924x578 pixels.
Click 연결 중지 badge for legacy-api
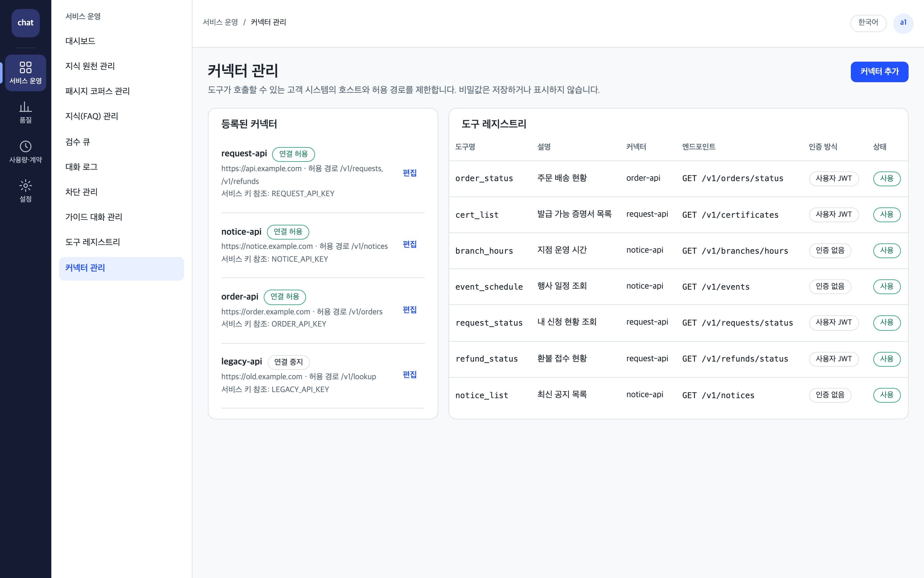[288, 362]
